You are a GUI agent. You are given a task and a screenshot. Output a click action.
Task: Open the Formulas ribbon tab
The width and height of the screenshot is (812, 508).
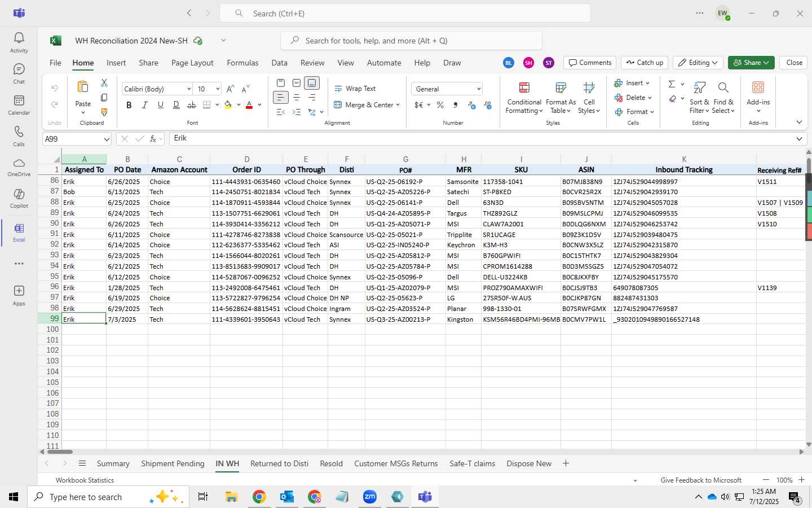coord(242,63)
